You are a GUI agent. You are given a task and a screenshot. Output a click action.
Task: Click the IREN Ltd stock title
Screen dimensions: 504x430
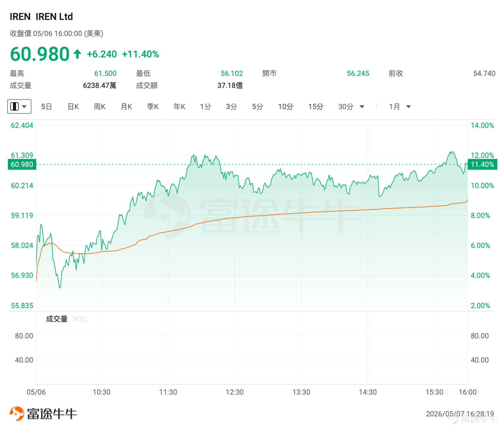[54, 16]
